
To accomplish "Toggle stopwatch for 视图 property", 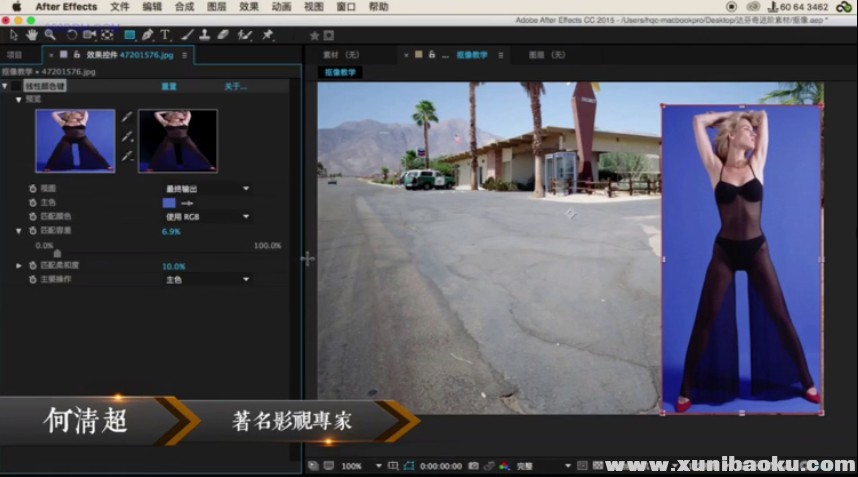I will [x=31, y=188].
